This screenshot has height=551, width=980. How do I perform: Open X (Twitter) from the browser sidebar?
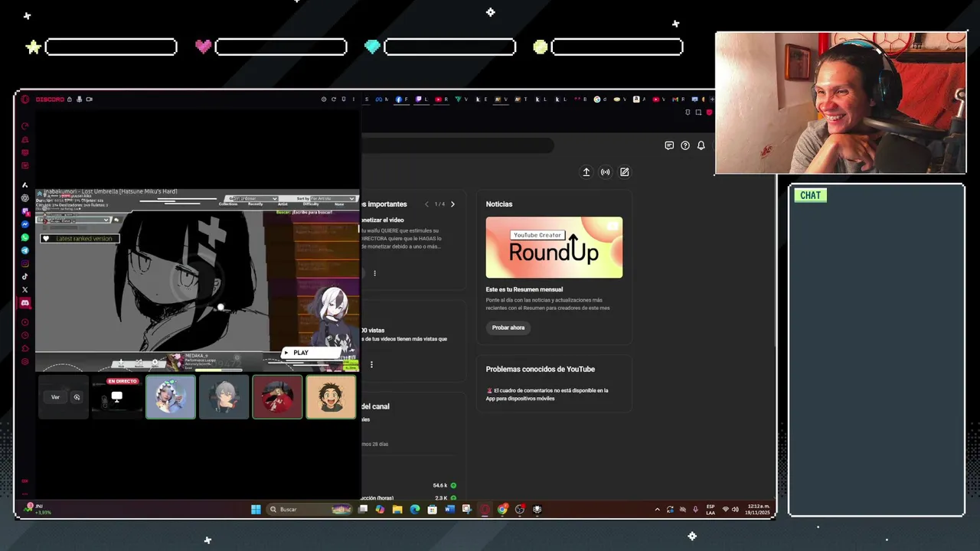(24, 289)
